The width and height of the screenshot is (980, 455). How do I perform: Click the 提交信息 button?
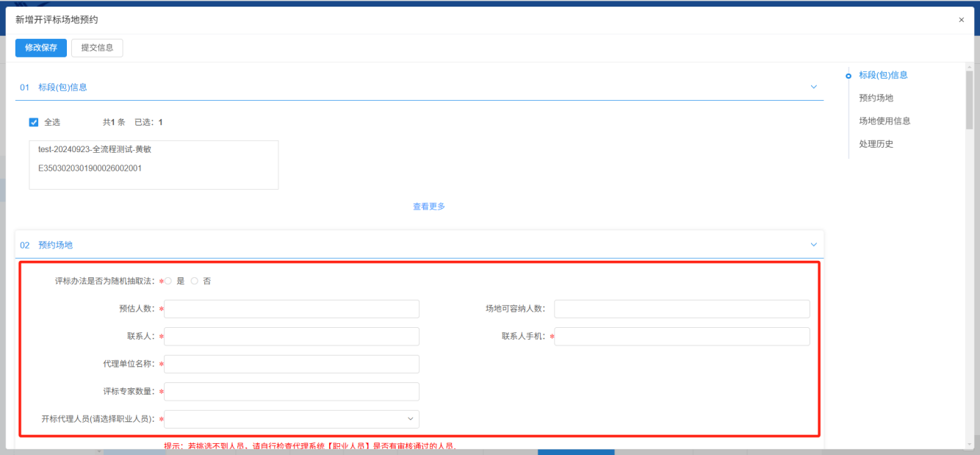click(x=97, y=48)
